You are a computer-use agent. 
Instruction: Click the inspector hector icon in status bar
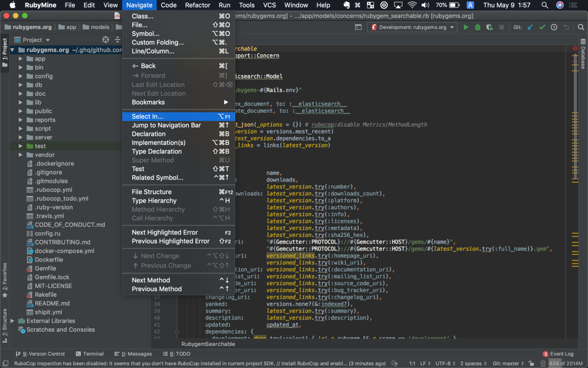pos(542,364)
